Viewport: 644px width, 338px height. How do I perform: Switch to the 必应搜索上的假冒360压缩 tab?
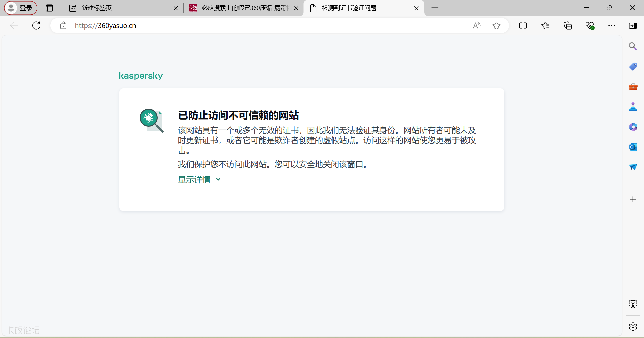click(x=240, y=8)
